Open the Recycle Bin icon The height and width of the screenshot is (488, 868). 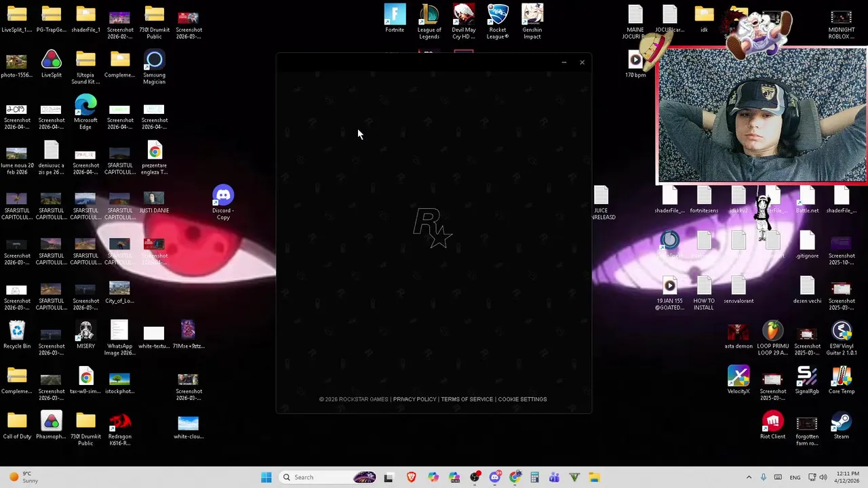(x=17, y=335)
